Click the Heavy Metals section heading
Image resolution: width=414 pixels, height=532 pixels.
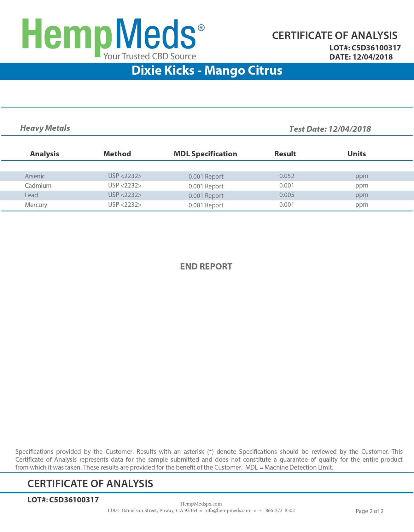click(45, 128)
